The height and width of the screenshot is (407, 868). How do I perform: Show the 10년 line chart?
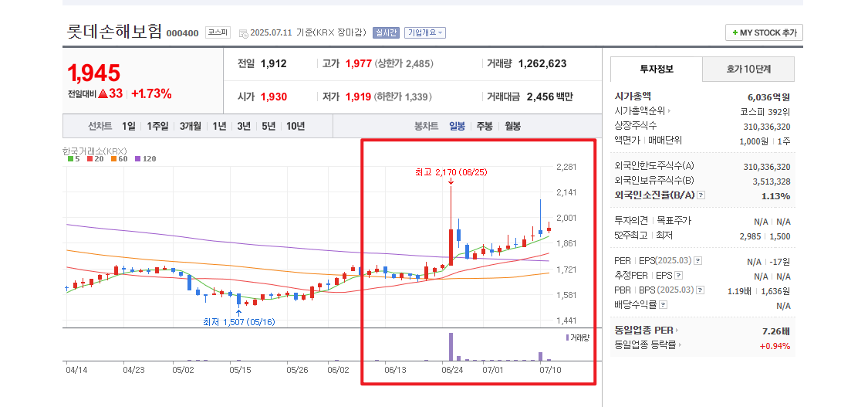click(296, 126)
